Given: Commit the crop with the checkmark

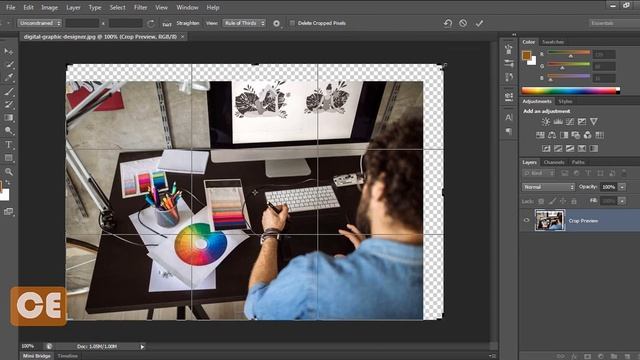Looking at the screenshot, I should pos(479,23).
